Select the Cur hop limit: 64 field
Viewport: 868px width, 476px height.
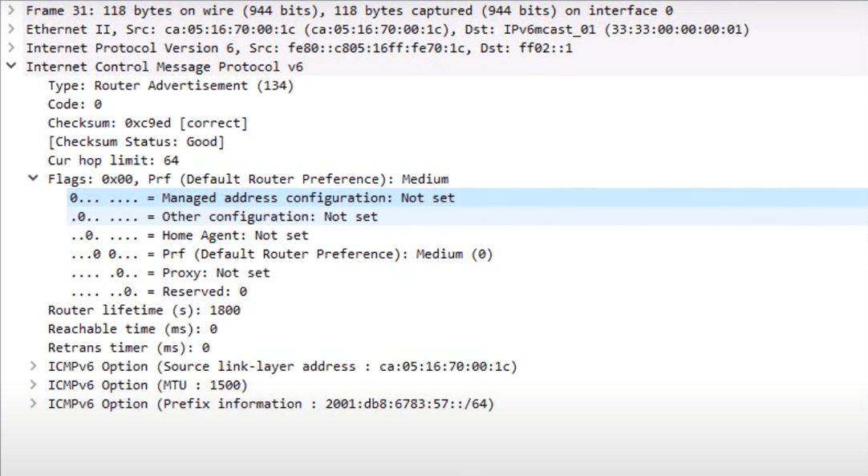point(113,161)
